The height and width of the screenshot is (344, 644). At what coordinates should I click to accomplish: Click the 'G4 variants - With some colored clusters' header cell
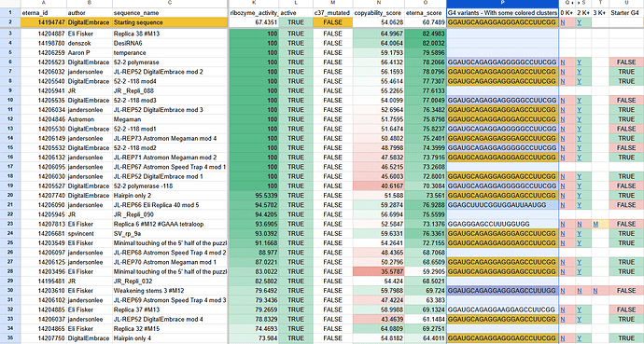point(502,13)
